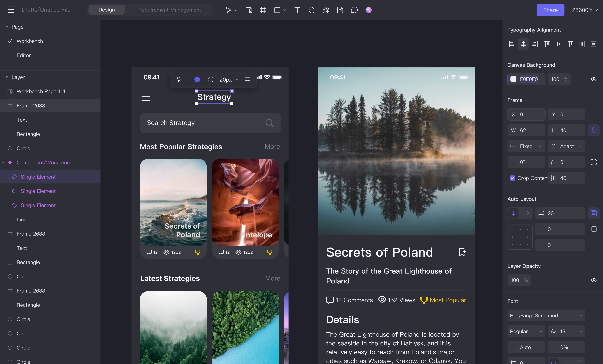
Task: Align horizontal centers in Typography Alignment
Action: (x=523, y=44)
